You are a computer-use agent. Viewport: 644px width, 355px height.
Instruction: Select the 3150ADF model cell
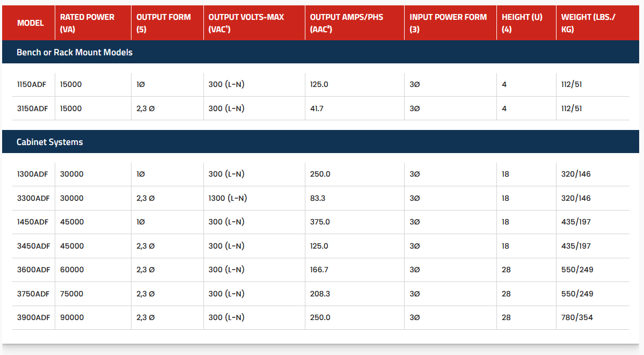(x=33, y=108)
